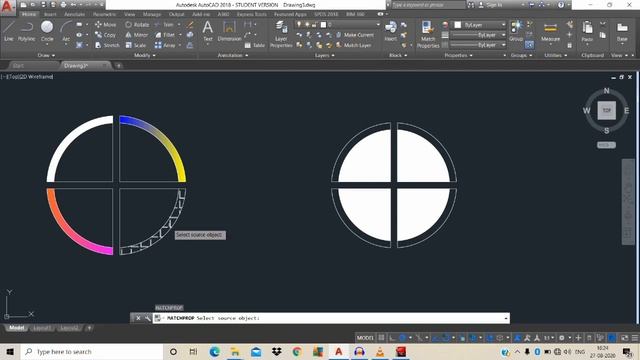Open customization menu in status bar
This screenshot has height=360, width=640.
635,338
